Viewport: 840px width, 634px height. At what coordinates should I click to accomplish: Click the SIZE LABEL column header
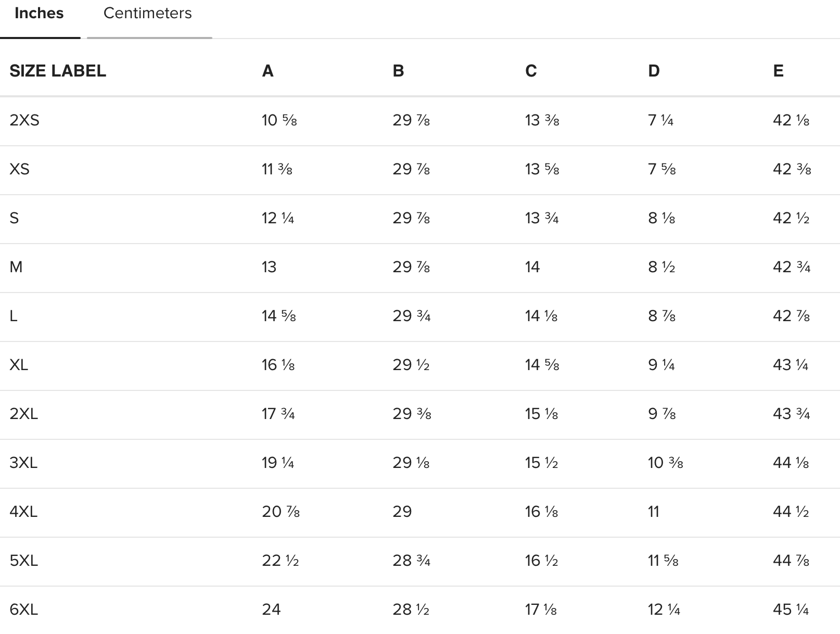click(x=58, y=71)
